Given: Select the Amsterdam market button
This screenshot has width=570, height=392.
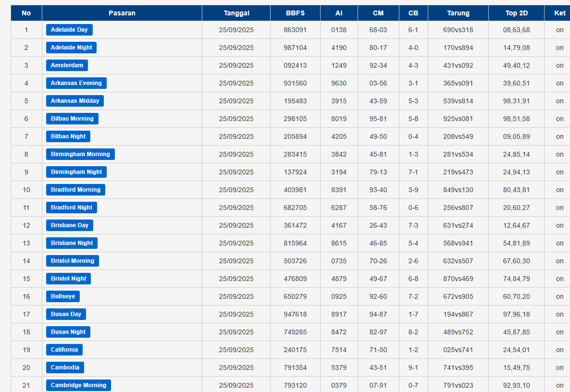Looking at the screenshot, I should [67, 65].
